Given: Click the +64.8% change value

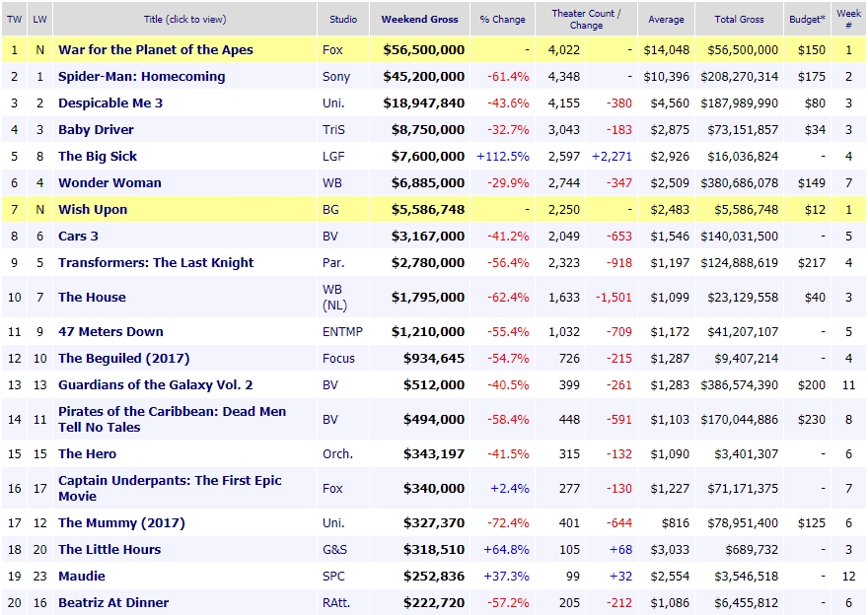Looking at the screenshot, I should (507, 549).
